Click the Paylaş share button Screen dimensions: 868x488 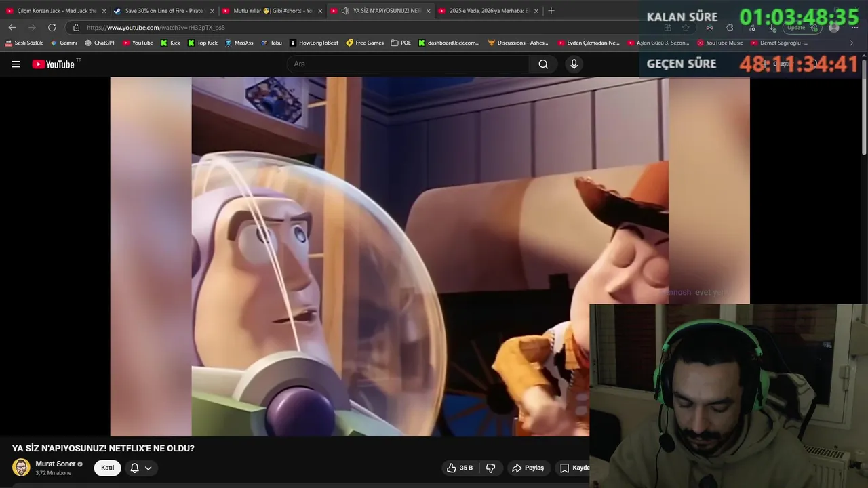[528, 468]
